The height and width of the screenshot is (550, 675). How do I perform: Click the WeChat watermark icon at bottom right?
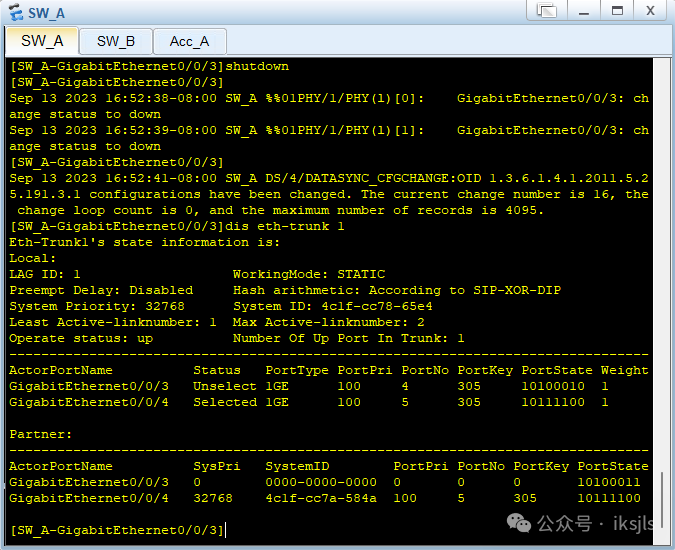point(519,523)
